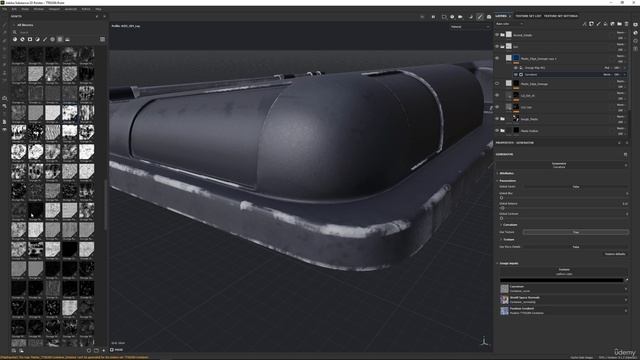Filter assets by Materials icon
The width and height of the screenshot is (640, 360).
tap(15, 40)
